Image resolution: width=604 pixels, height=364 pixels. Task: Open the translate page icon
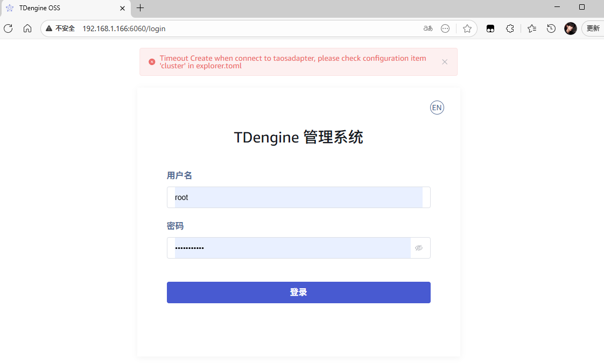(428, 28)
